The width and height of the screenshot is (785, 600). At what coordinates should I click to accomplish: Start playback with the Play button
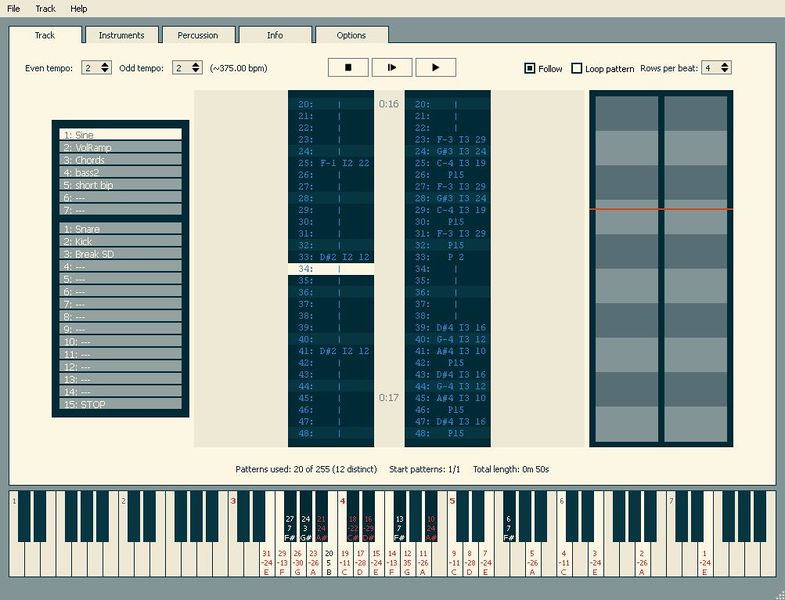coord(435,68)
